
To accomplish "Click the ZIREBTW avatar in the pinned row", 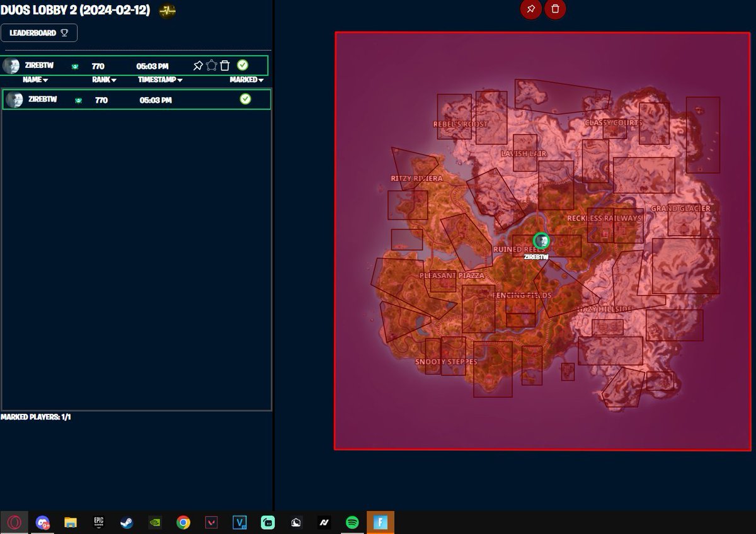I will coord(11,65).
